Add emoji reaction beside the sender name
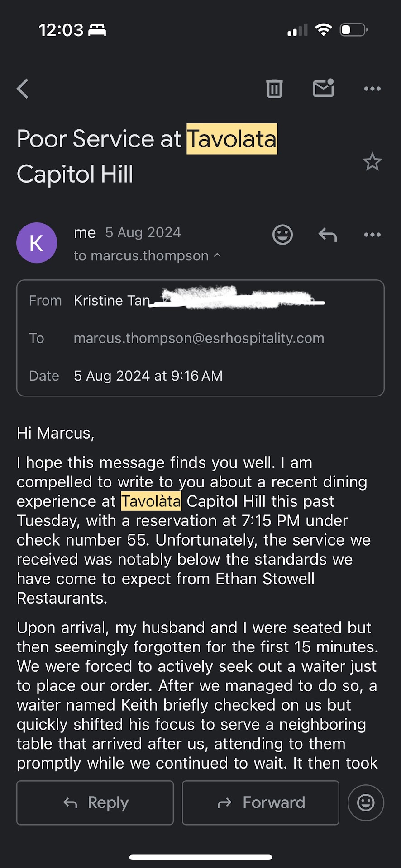Screen dimensions: 401x868 [x=282, y=235]
